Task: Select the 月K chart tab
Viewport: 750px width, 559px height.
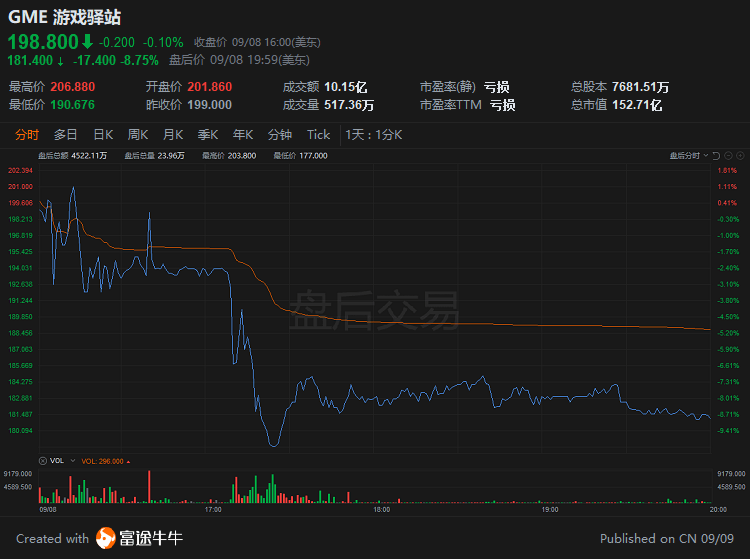Action: [173, 135]
